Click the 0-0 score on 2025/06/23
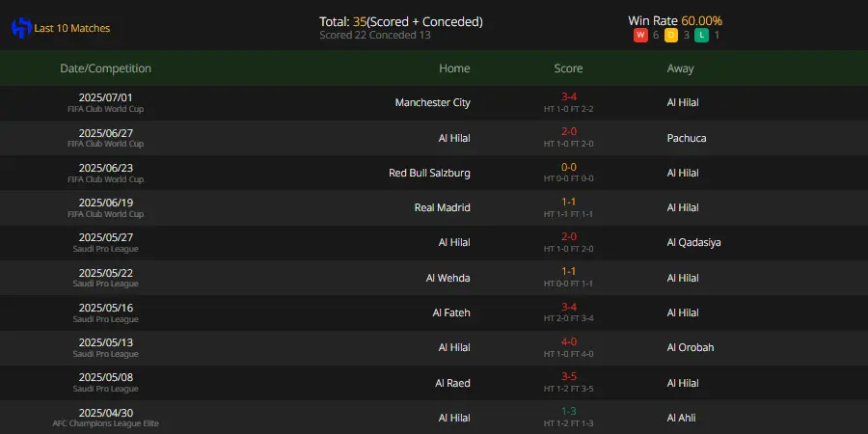The height and width of the screenshot is (434, 868). tap(568, 167)
